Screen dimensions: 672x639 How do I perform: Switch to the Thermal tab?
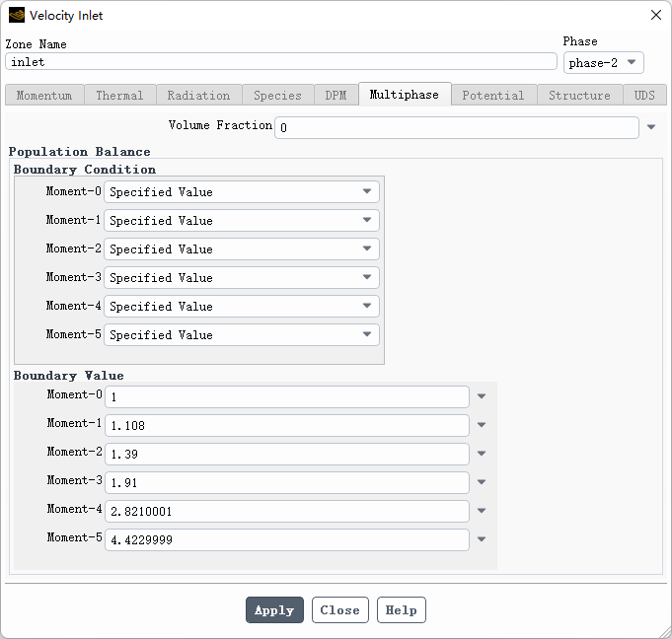pos(120,95)
